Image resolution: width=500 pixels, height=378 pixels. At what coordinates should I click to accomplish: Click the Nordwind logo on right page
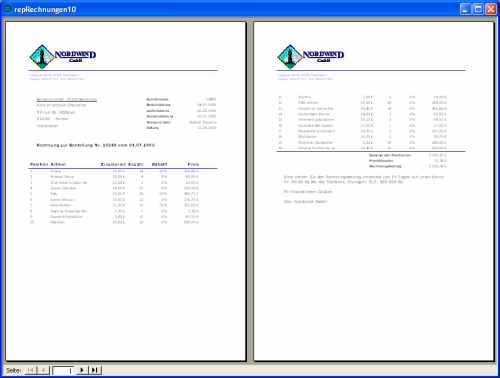pyautogui.click(x=311, y=57)
